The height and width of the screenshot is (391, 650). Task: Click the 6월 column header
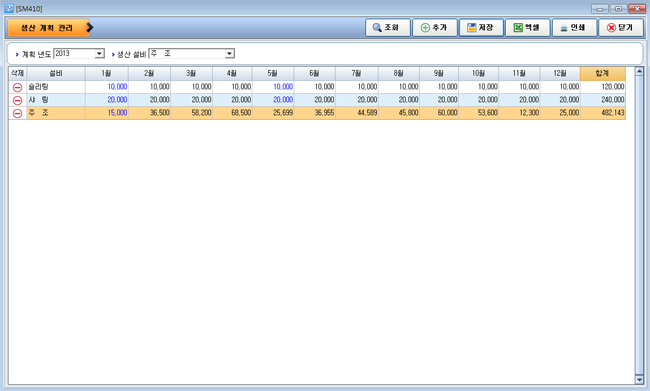[315, 73]
